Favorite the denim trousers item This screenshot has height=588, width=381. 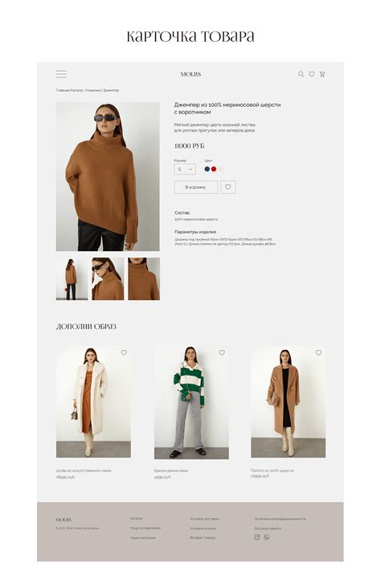pos(222,352)
